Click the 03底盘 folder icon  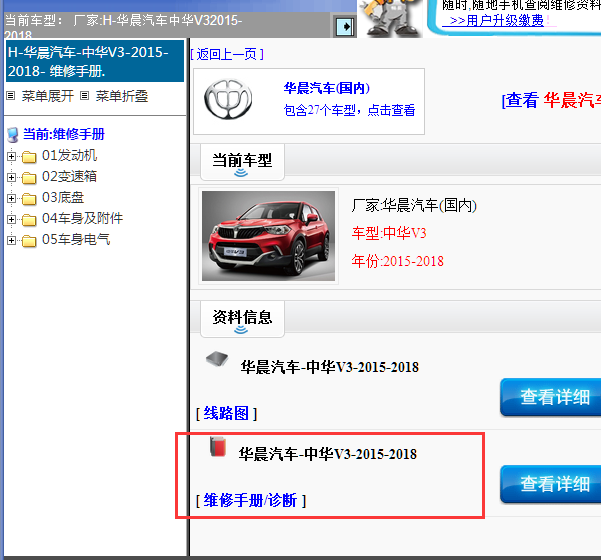(x=29, y=199)
